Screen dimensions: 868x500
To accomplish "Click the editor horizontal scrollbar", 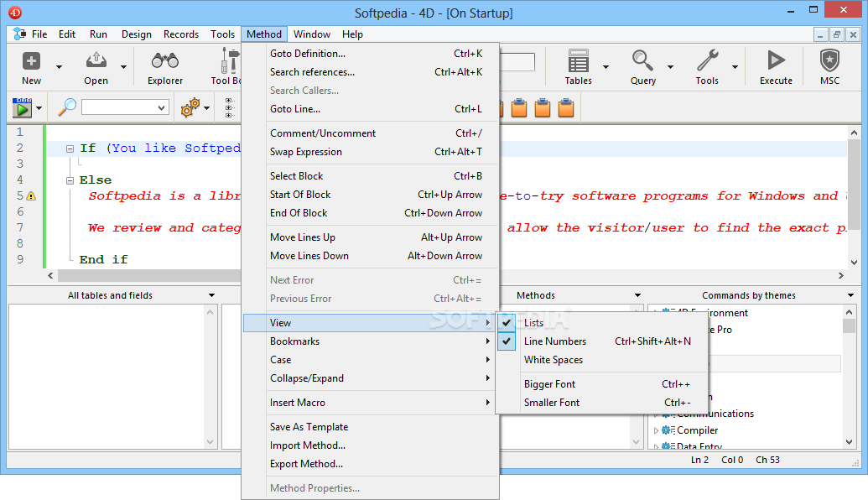I will pos(149,275).
